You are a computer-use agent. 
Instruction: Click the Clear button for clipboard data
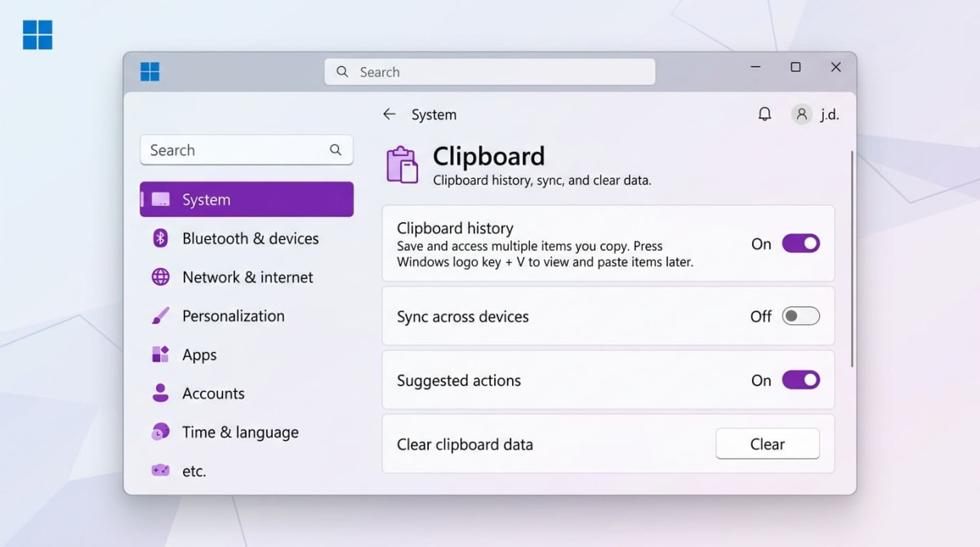tap(768, 444)
